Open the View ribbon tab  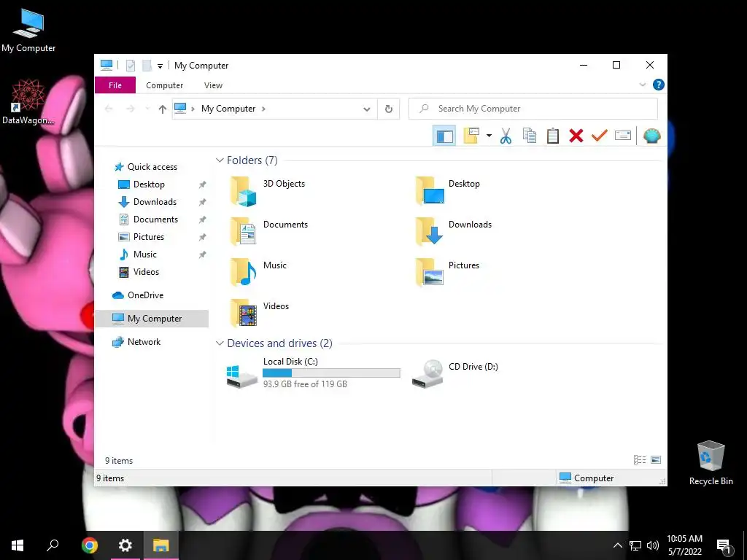213,85
